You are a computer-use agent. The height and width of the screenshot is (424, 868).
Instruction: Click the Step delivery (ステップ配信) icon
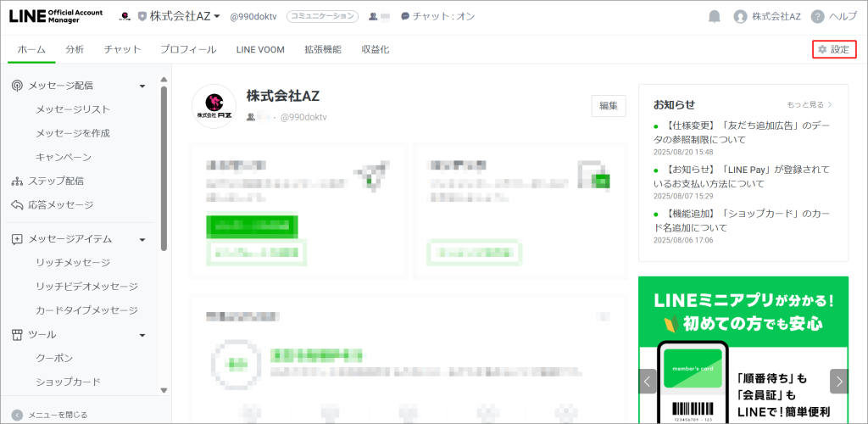(x=17, y=181)
